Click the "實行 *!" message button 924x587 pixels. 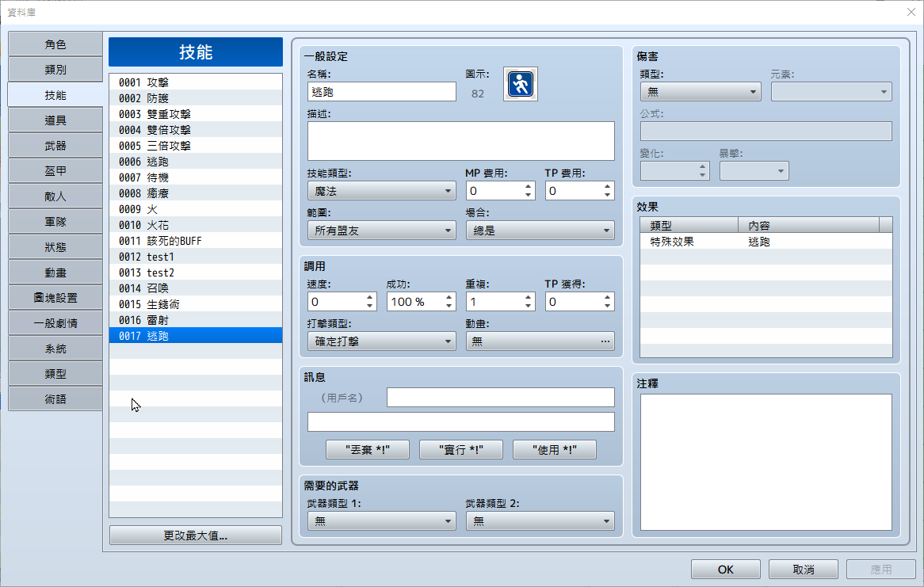click(461, 450)
